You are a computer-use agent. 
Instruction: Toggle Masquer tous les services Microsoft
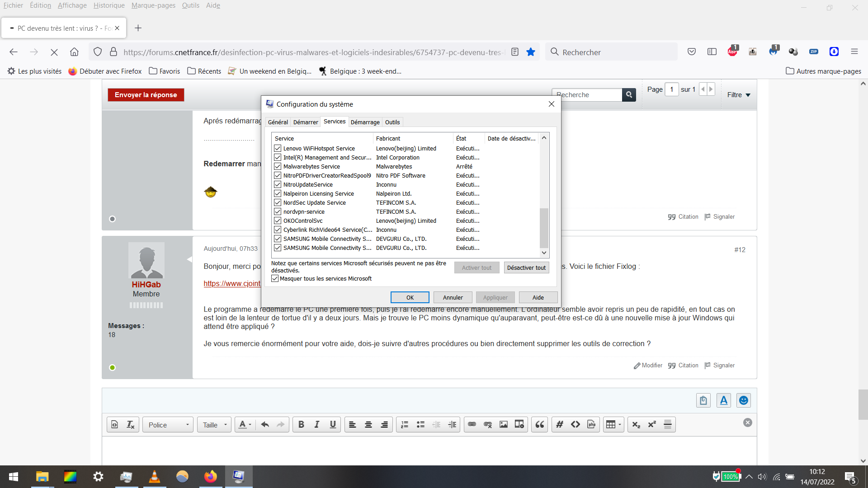tap(275, 278)
